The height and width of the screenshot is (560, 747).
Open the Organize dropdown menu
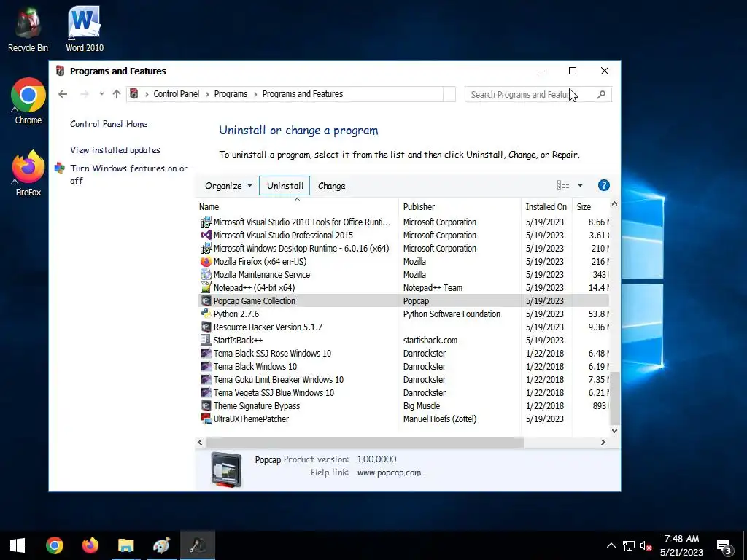[x=228, y=186]
